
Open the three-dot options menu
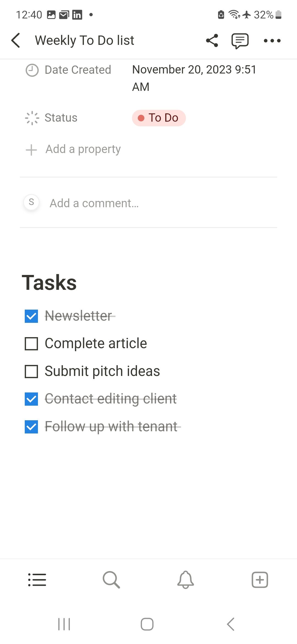[272, 40]
